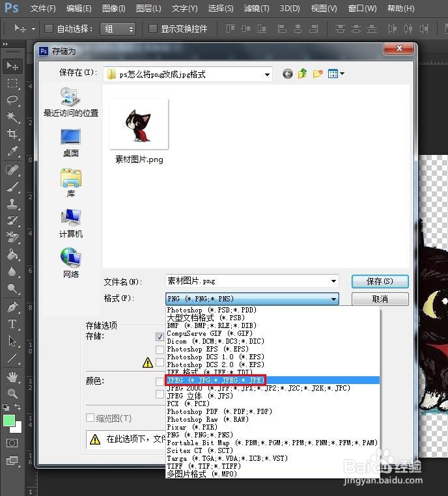
Task: Go to Libraries (库) location
Action: point(71,183)
